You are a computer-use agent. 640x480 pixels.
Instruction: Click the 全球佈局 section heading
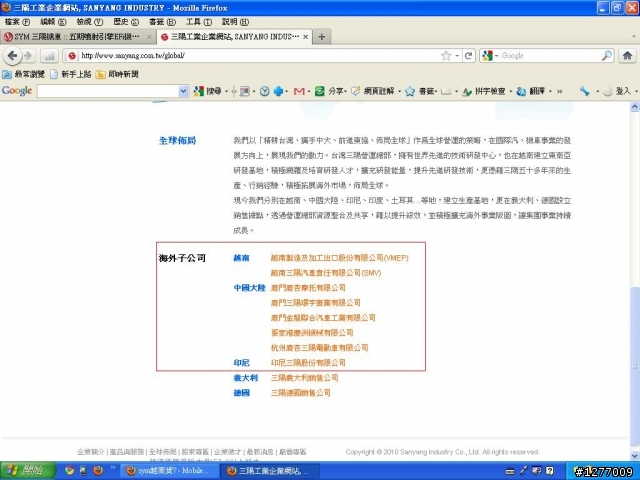[177, 140]
